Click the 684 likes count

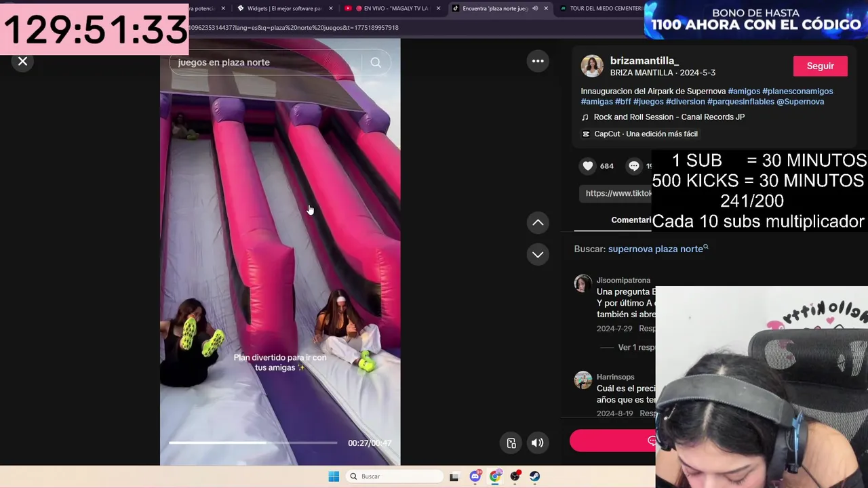click(607, 166)
